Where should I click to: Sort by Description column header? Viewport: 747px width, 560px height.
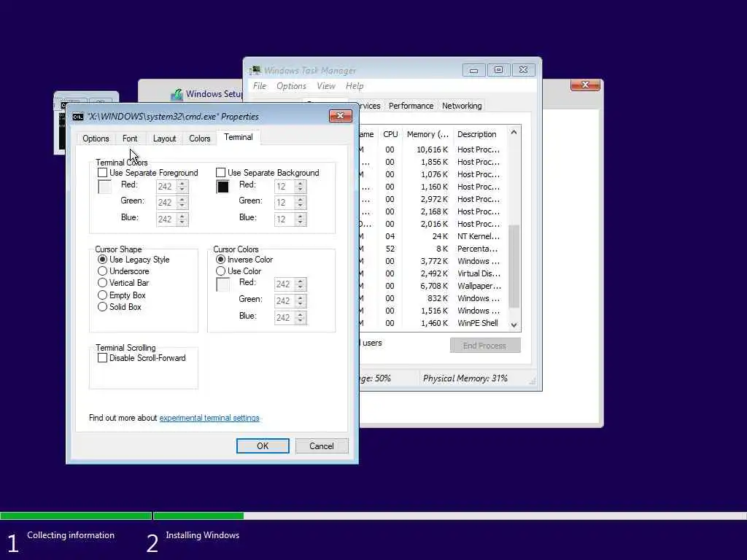[480, 134]
